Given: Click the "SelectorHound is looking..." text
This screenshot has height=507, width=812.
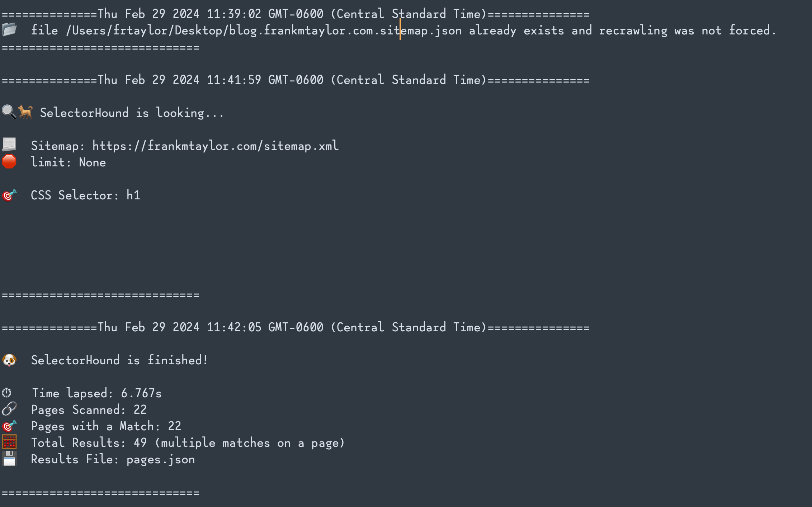Looking at the screenshot, I should (x=132, y=113).
